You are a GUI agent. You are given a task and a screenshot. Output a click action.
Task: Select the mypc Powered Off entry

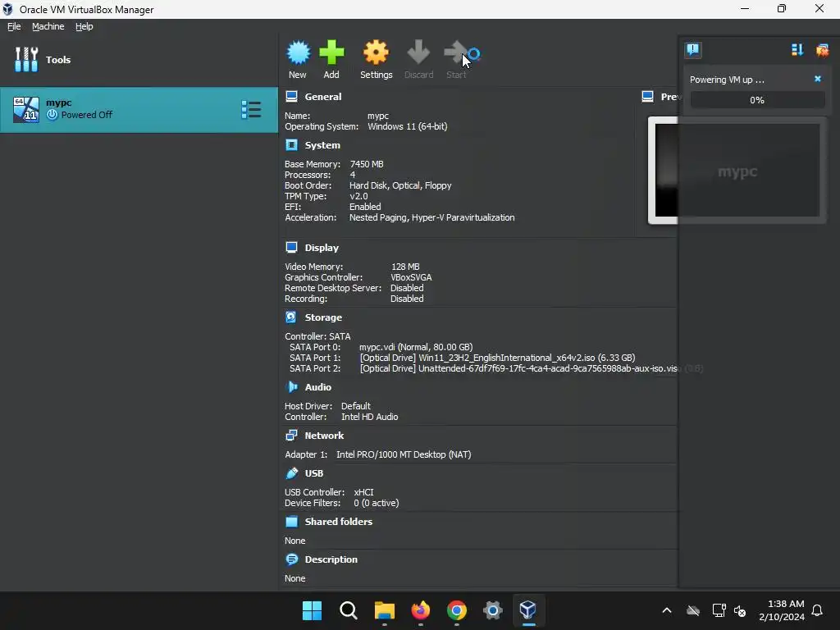tap(139, 110)
